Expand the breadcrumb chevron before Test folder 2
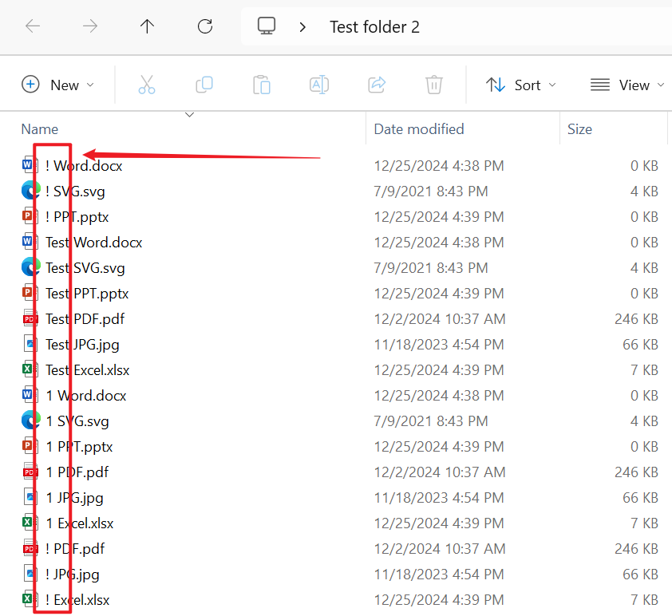The height and width of the screenshot is (616, 672). (302, 27)
